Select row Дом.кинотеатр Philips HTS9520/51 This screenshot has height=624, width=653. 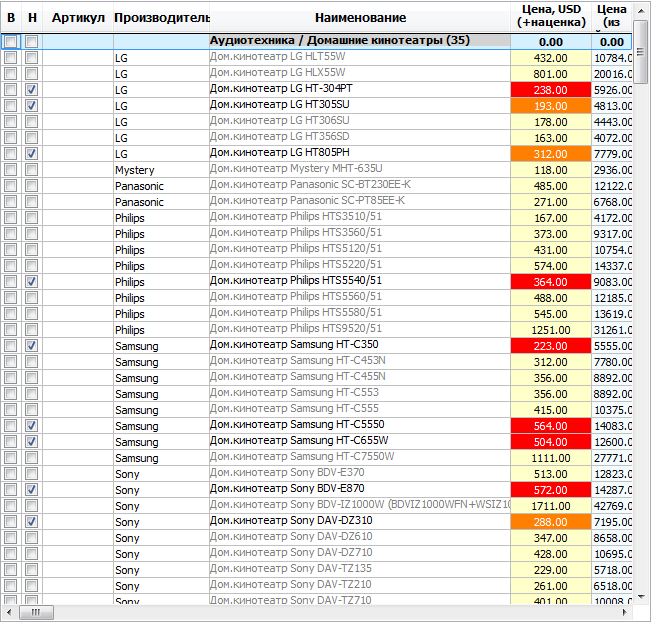tap(317, 329)
